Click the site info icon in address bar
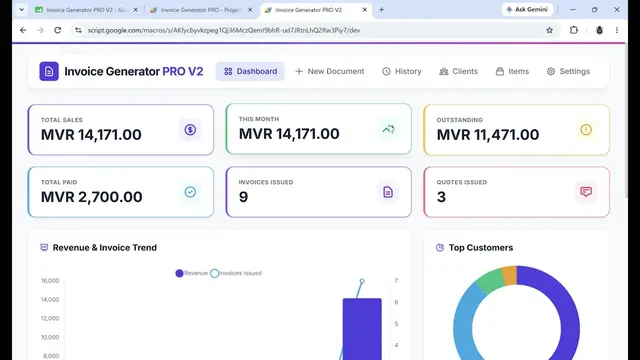The image size is (640, 360). (78, 30)
